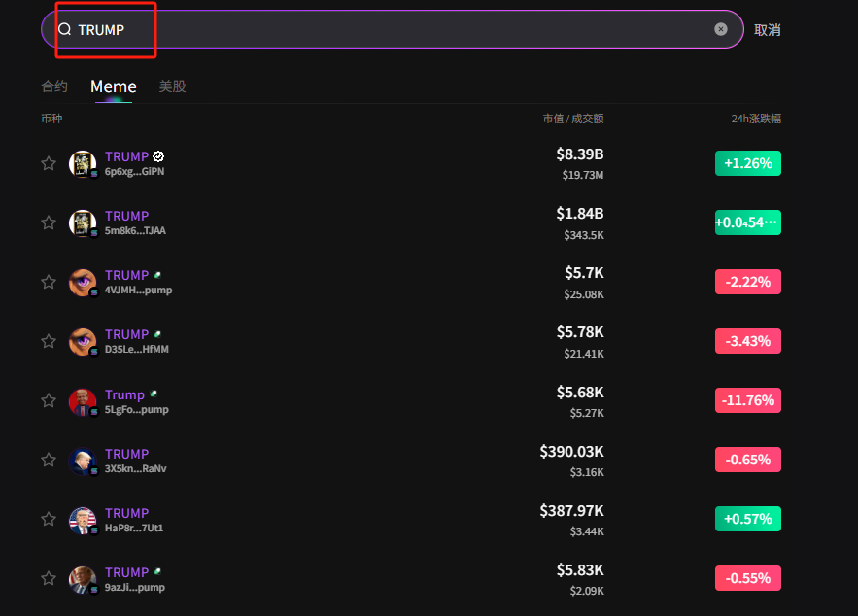
Task: Click pump pill icon beside Trump 5LgFo...pump
Action: tap(154, 394)
